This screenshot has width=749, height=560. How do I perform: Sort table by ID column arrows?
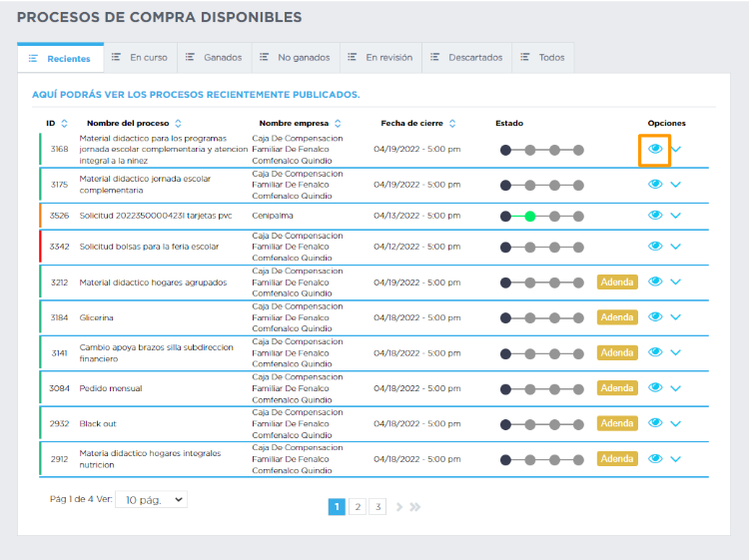click(x=64, y=123)
